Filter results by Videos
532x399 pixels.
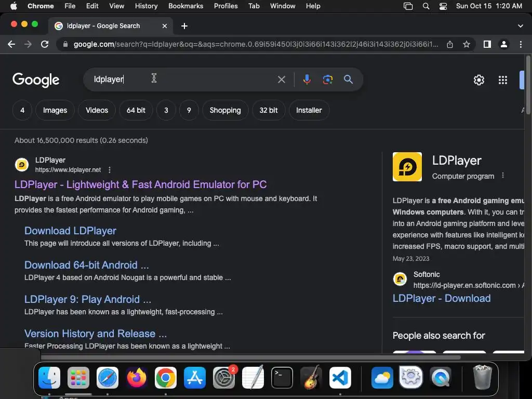tap(97, 110)
